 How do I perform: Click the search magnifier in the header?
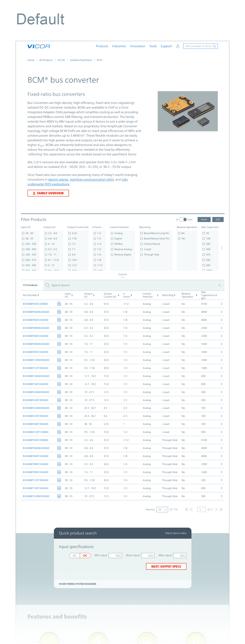coord(214,46)
